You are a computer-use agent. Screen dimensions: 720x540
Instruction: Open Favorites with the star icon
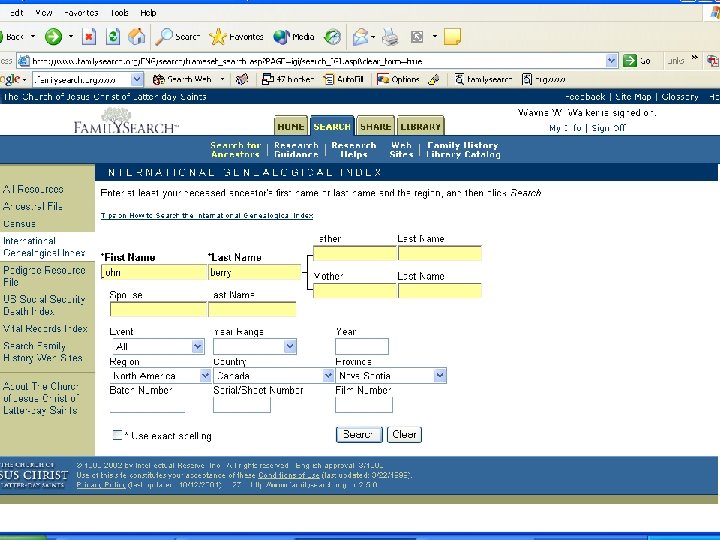pos(236,37)
